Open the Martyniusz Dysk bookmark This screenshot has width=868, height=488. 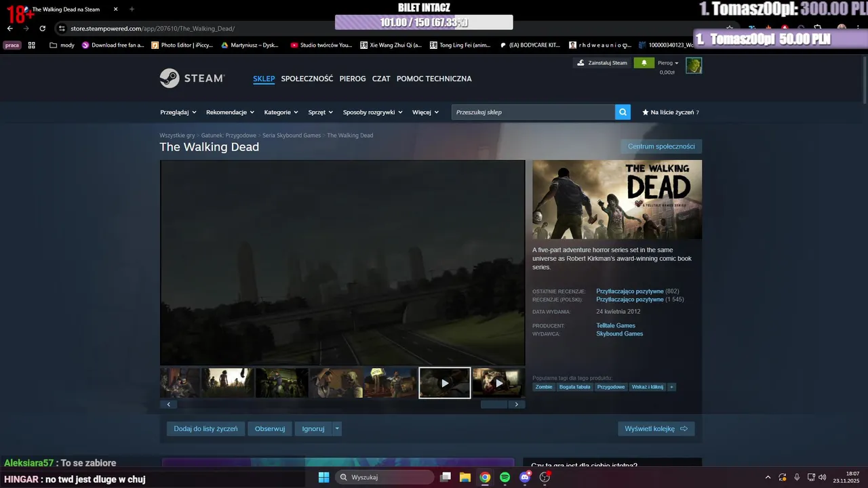click(250, 45)
